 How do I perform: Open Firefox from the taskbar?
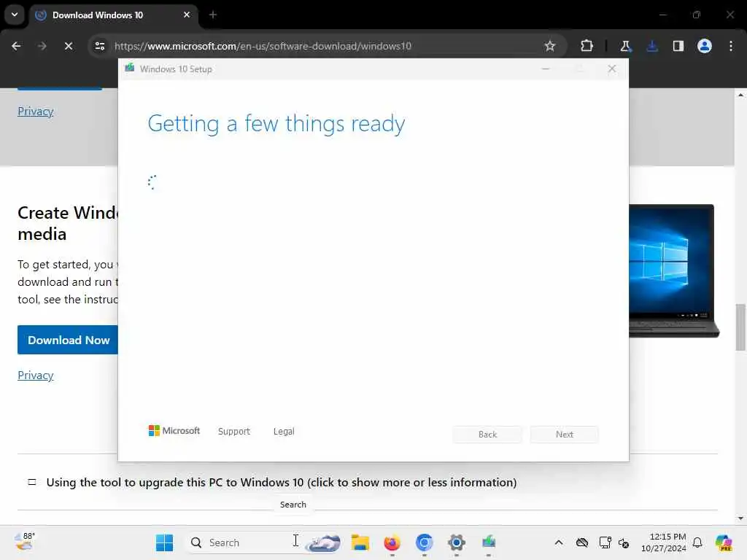pyautogui.click(x=392, y=542)
